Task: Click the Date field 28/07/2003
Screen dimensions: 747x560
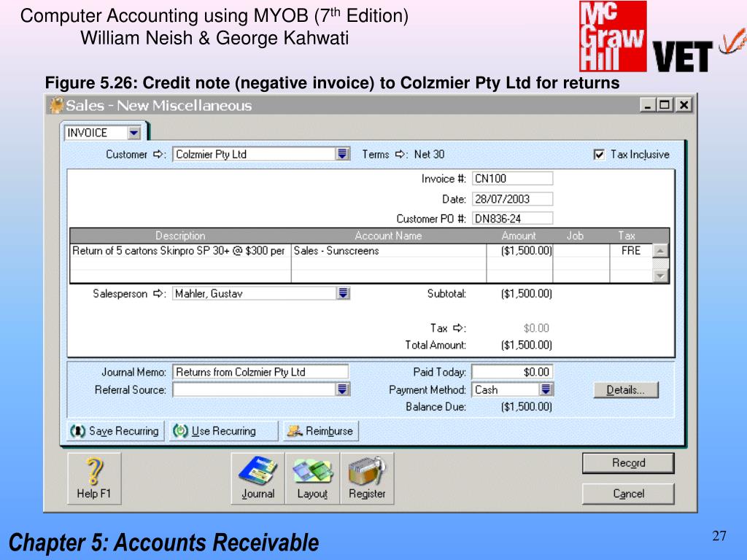Action: point(513,199)
